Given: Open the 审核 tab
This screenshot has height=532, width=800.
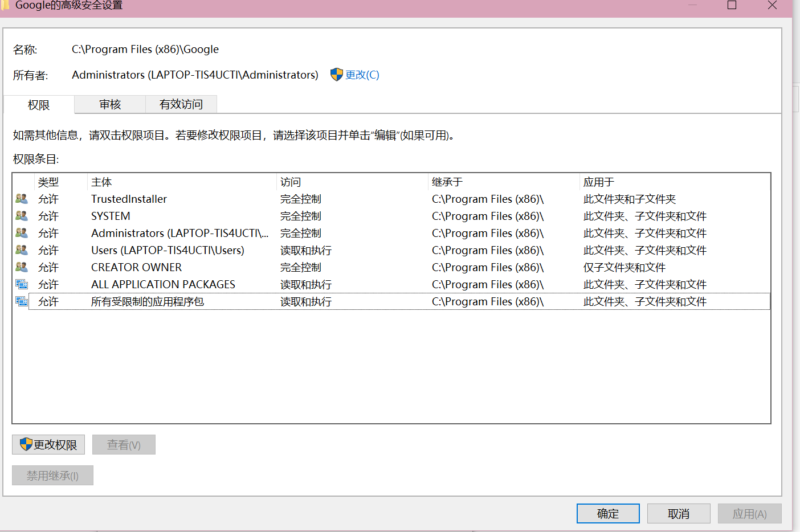Looking at the screenshot, I should (110, 104).
